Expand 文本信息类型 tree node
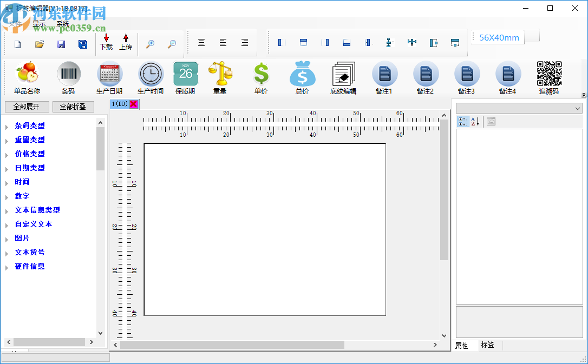Image resolution: width=588 pixels, height=364 pixels. (6, 211)
